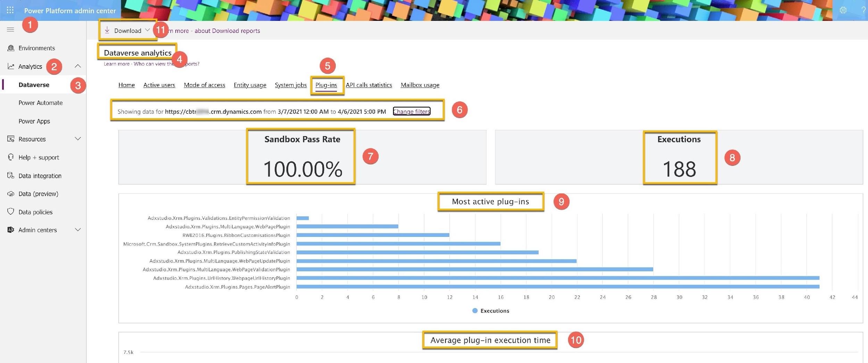This screenshot has height=363, width=868.
Task: Click the PageAlertPlugin bar in chart
Action: click(558, 287)
